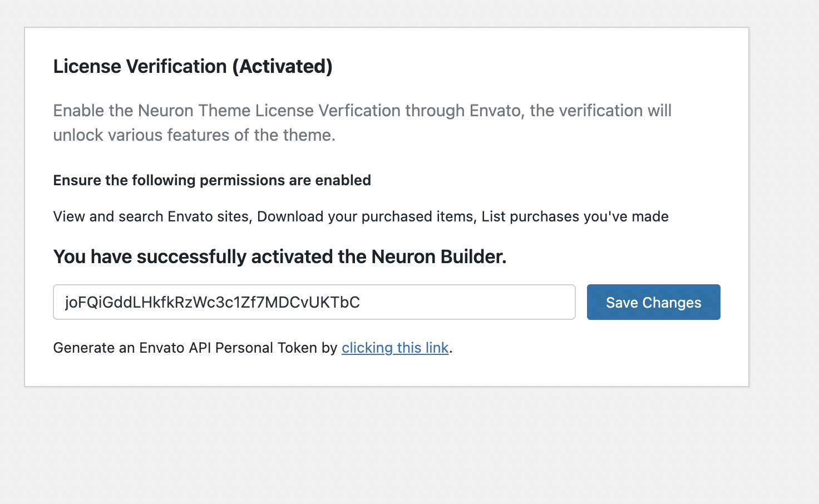
Task: Click 'List purchases you've made' permission text
Action: point(575,216)
